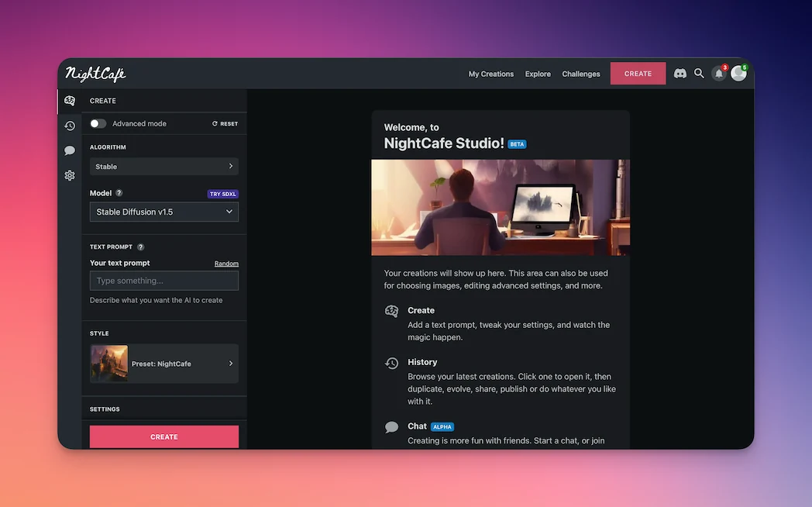Open the Settings gear icon in sidebar
The image size is (812, 507).
click(70, 175)
